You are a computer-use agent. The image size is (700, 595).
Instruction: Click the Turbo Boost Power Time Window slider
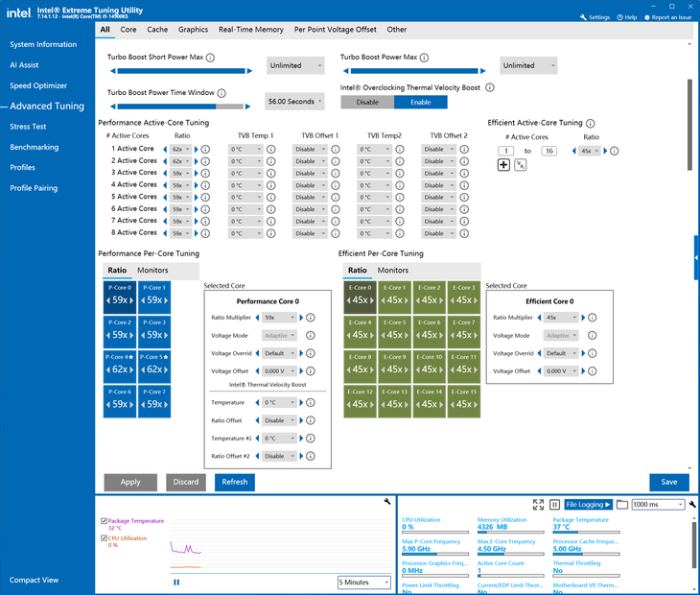[180, 107]
